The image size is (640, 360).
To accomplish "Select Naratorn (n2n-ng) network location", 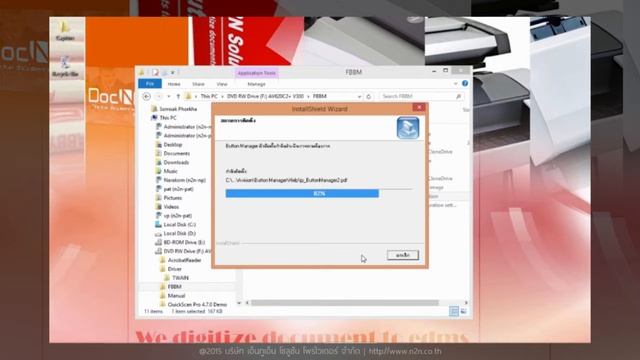I will tap(184, 180).
